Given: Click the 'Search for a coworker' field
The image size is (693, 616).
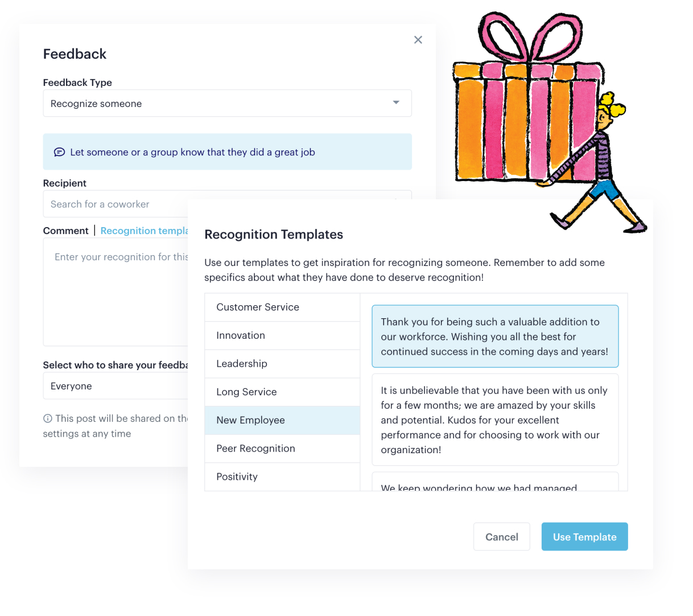Looking at the screenshot, I should click(x=114, y=204).
